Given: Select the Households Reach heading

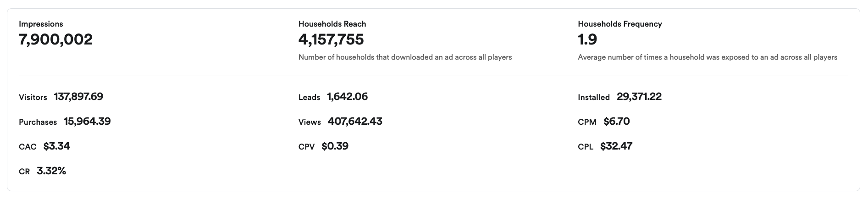Looking at the screenshot, I should (x=332, y=24).
